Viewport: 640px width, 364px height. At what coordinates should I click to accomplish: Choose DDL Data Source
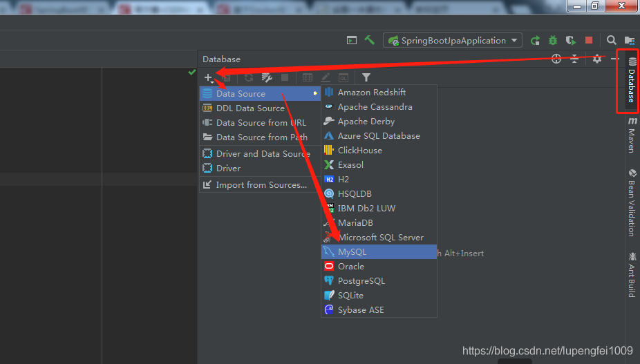260,108
